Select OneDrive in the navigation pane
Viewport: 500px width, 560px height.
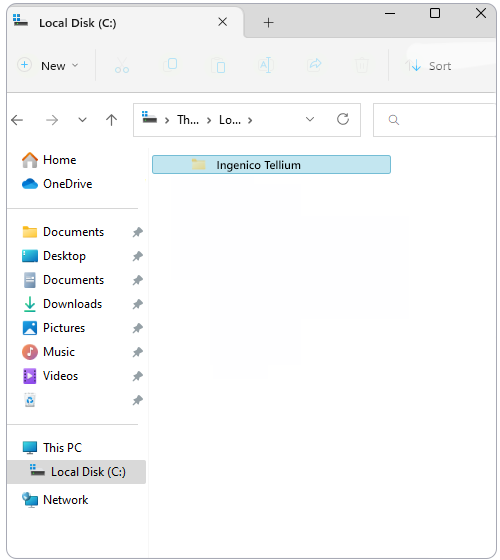(x=67, y=184)
